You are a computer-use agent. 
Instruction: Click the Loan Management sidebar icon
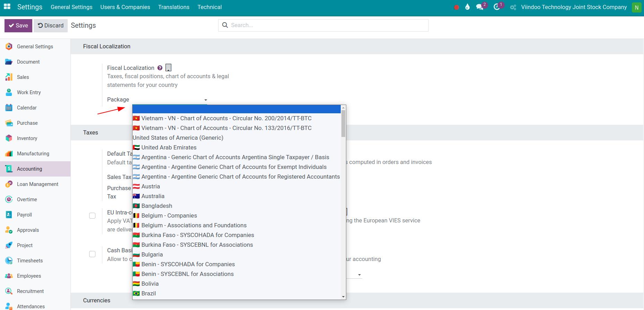coord(9,184)
